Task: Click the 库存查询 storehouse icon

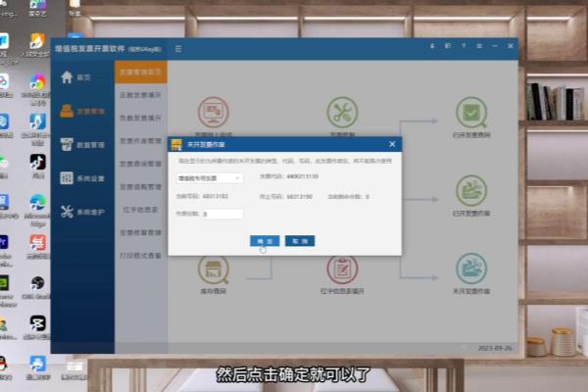Action: (214, 269)
